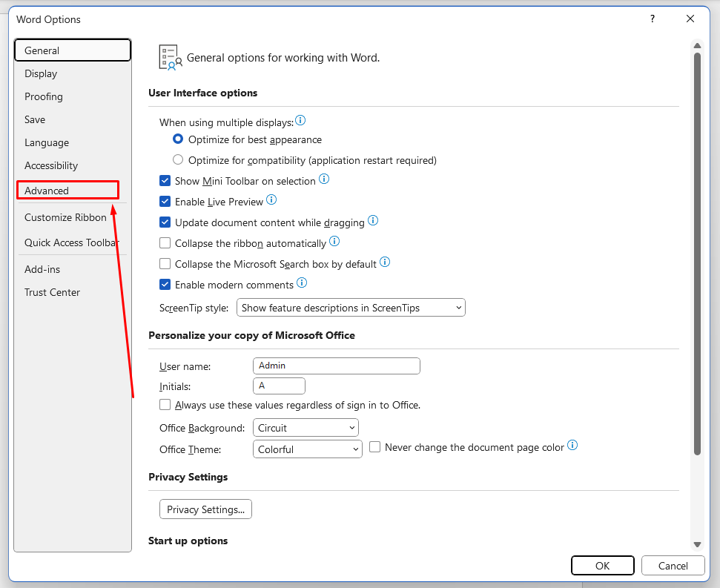Image resolution: width=720 pixels, height=588 pixels.
Task: Open the Office Background dropdown
Action: pyautogui.click(x=305, y=428)
